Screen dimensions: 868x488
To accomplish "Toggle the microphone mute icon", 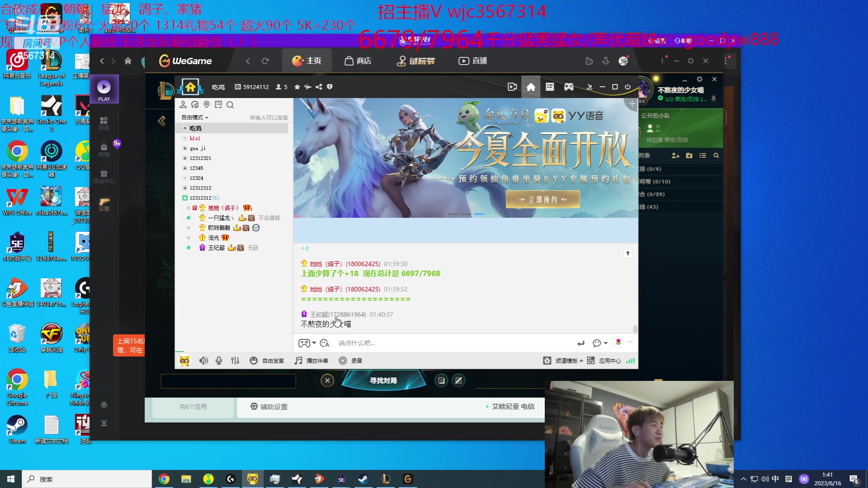I will click(219, 361).
